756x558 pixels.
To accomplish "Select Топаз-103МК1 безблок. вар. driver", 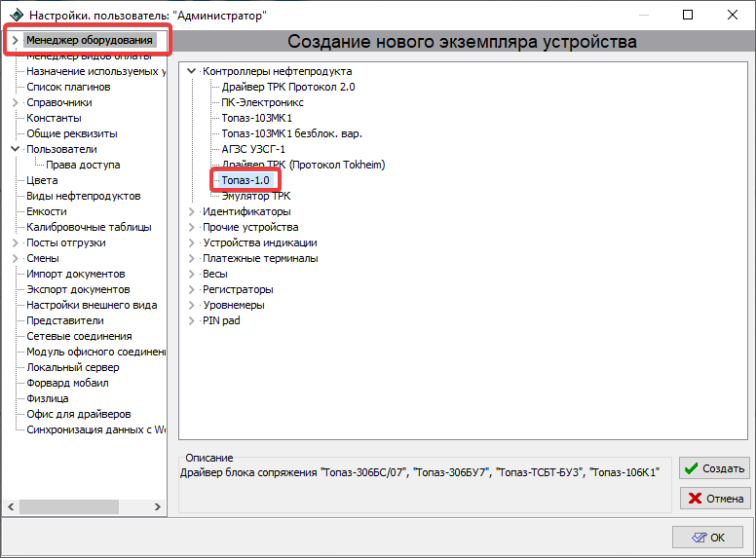I will click(291, 133).
